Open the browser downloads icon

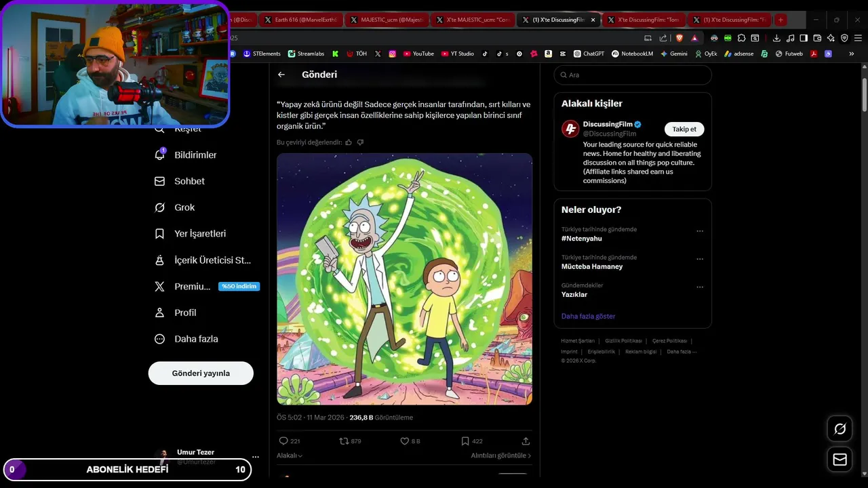point(776,38)
